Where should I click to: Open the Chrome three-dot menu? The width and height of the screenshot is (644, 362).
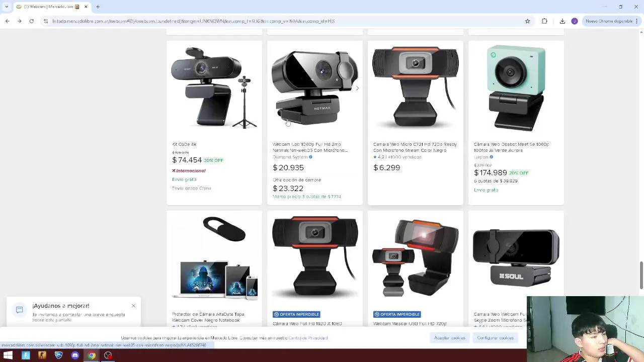click(x=636, y=21)
